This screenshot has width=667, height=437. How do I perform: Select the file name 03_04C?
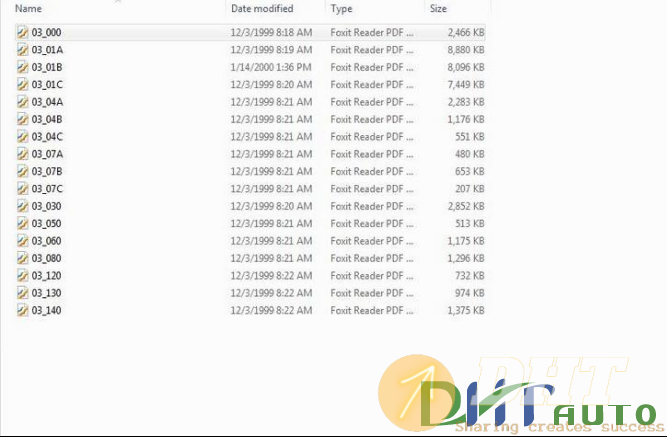pyautogui.click(x=47, y=137)
